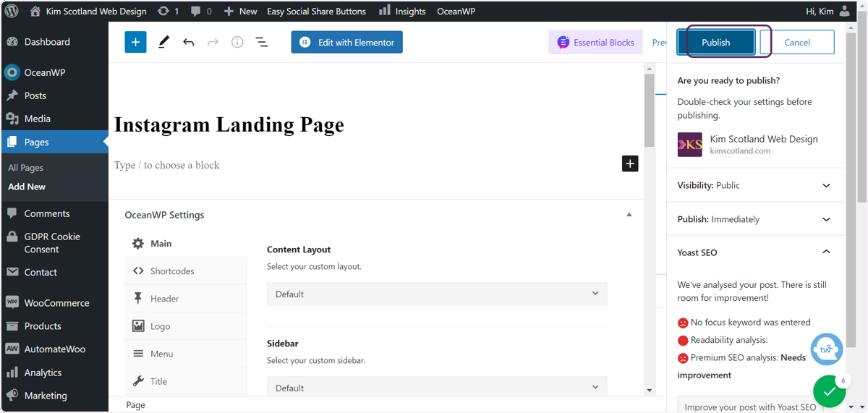Viewport: 868px width, 413px height.
Task: Select the Header settings tab
Action: 186,299
